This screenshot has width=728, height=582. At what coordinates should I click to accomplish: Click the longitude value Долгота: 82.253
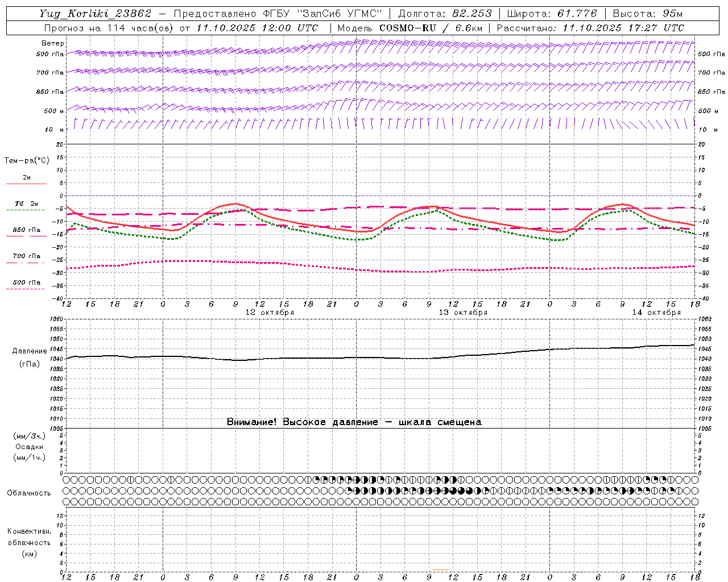pyautogui.click(x=445, y=14)
